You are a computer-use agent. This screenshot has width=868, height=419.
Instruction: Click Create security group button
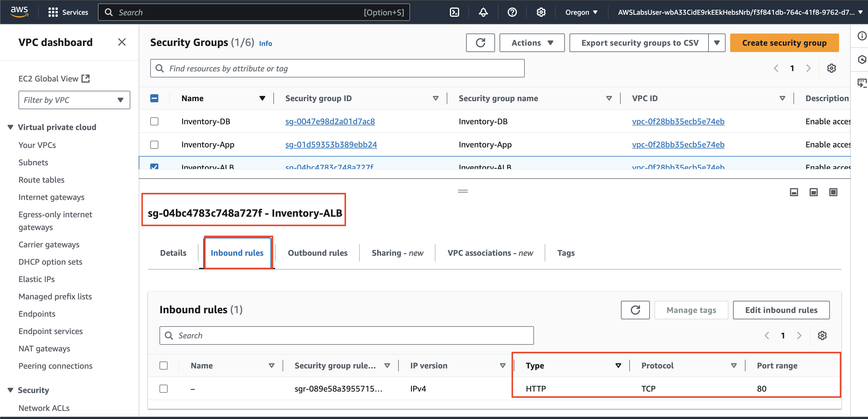click(x=784, y=43)
